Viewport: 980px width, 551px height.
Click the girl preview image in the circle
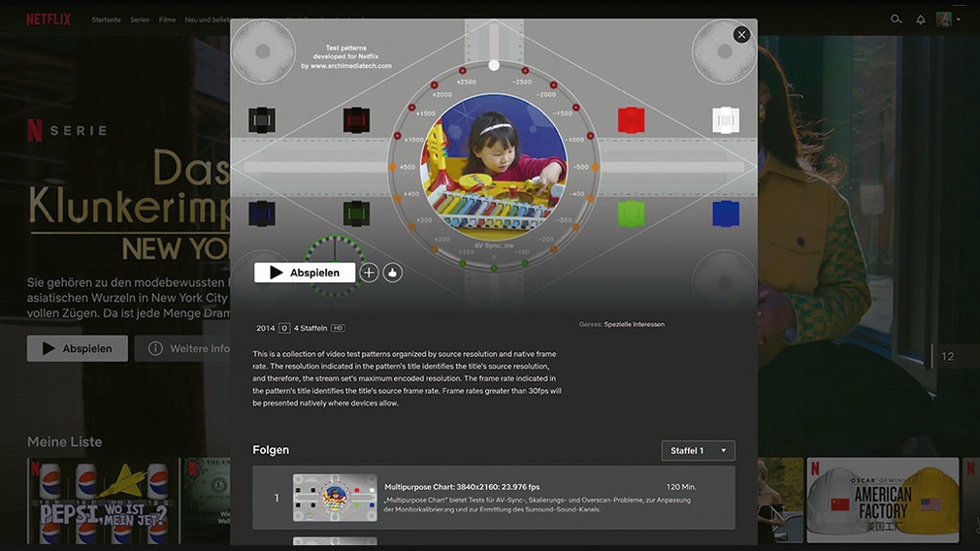click(x=494, y=167)
